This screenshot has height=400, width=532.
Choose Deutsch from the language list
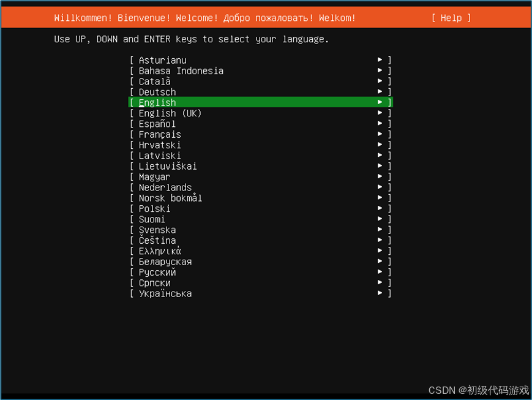tap(260, 92)
